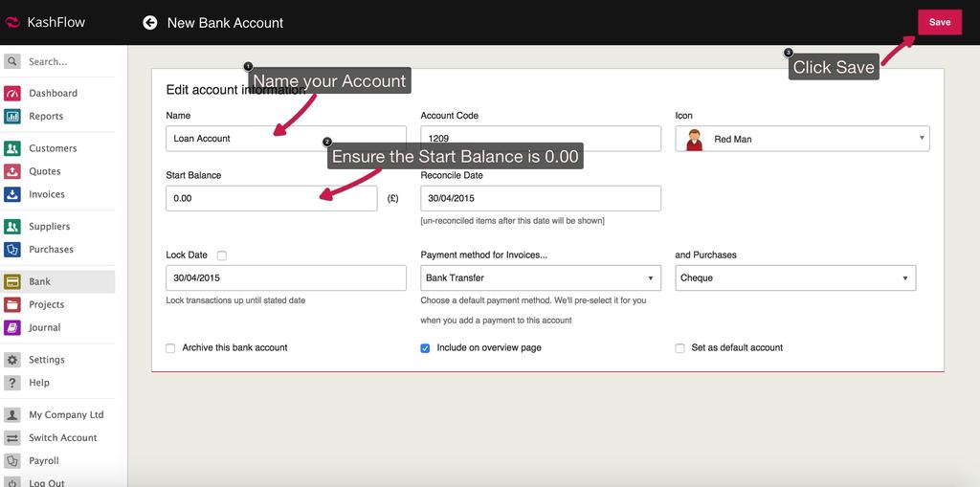Open the Projects folder icon
Viewport: 980px width, 487px height.
[12, 304]
